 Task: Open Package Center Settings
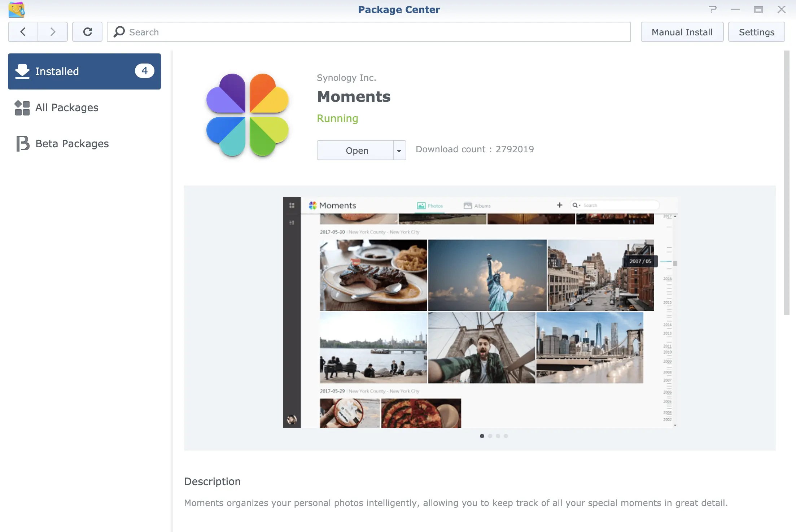point(756,32)
